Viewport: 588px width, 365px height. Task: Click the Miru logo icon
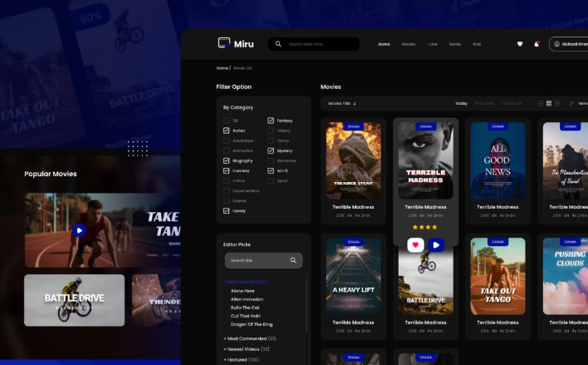point(223,43)
